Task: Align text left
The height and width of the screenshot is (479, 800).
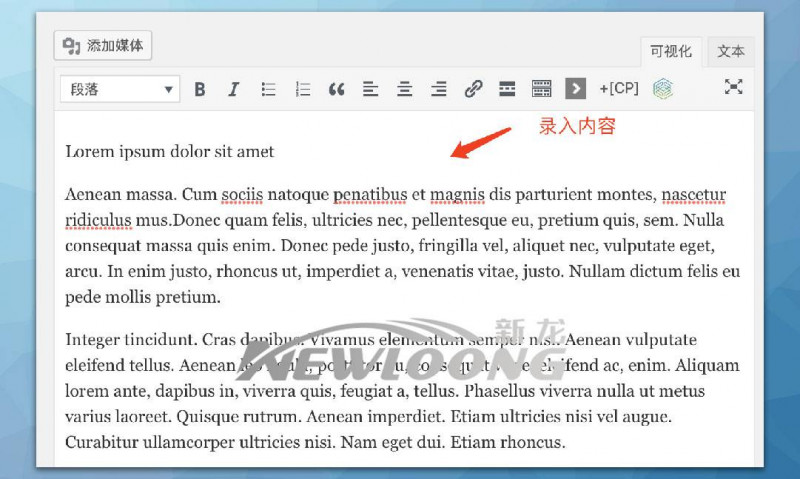Action: click(x=370, y=89)
